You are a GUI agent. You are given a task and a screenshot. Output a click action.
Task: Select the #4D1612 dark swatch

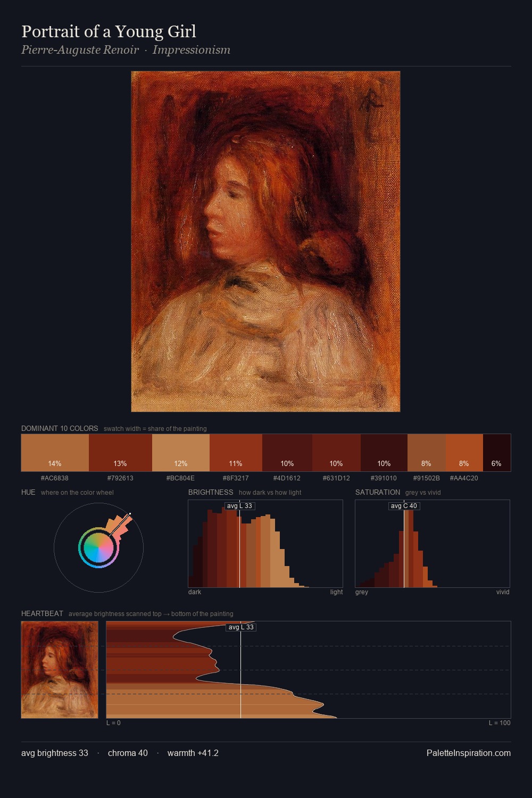click(287, 453)
